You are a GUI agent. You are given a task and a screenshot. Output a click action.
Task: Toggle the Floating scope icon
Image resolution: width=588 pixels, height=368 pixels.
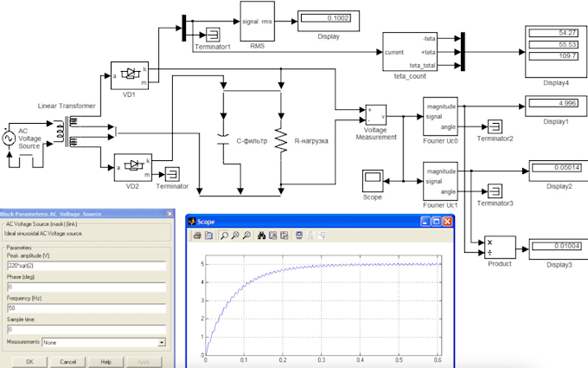pos(299,236)
